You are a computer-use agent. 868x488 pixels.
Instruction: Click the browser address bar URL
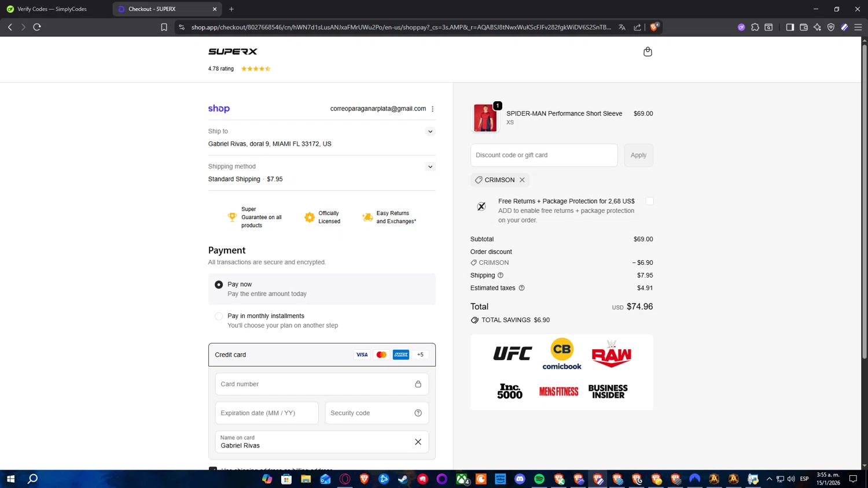(x=401, y=27)
